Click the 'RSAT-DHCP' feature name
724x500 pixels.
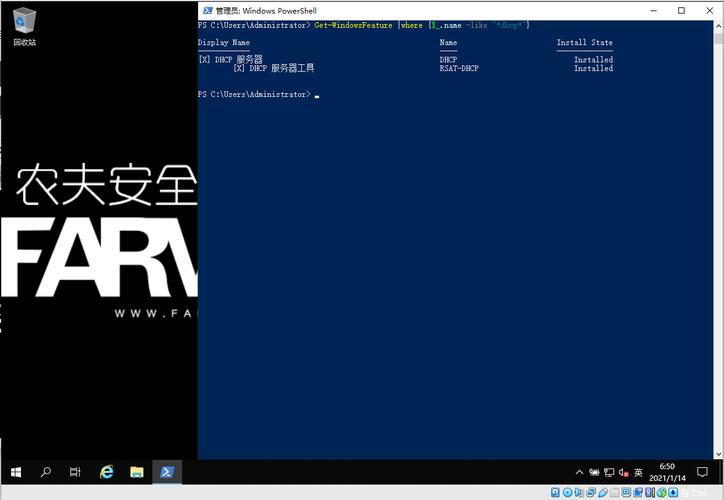point(459,68)
